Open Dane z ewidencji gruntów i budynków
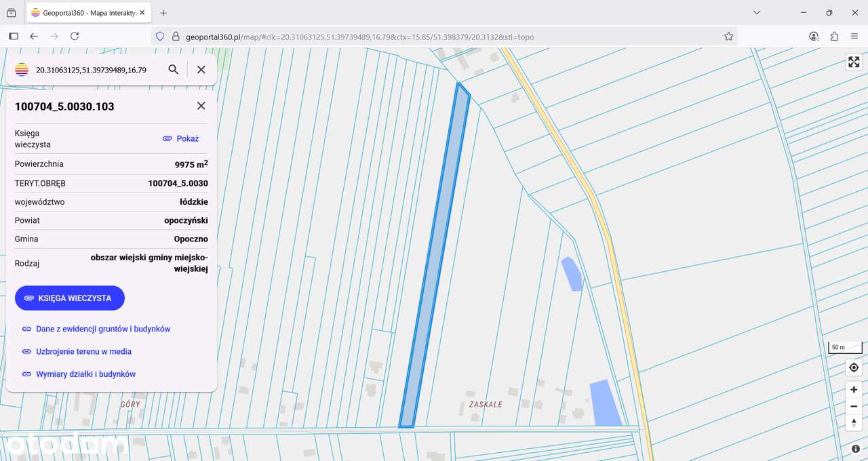The image size is (868, 461). coord(96,329)
